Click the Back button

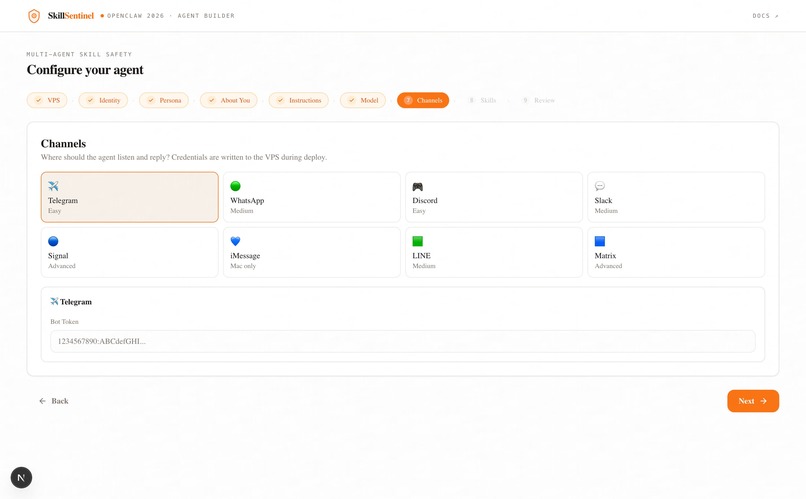point(53,401)
